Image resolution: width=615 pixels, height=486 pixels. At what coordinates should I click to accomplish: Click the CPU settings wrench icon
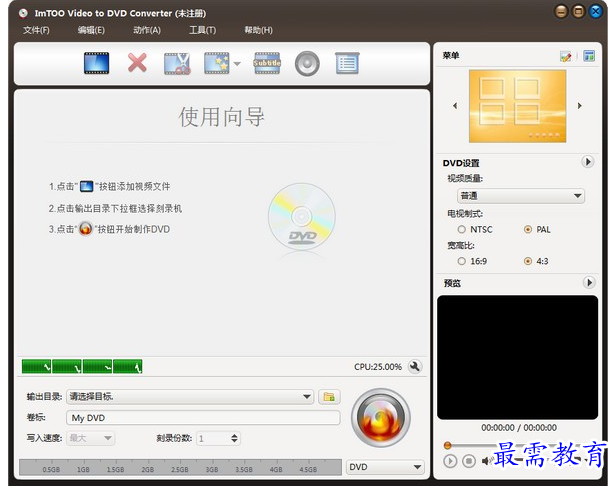415,367
